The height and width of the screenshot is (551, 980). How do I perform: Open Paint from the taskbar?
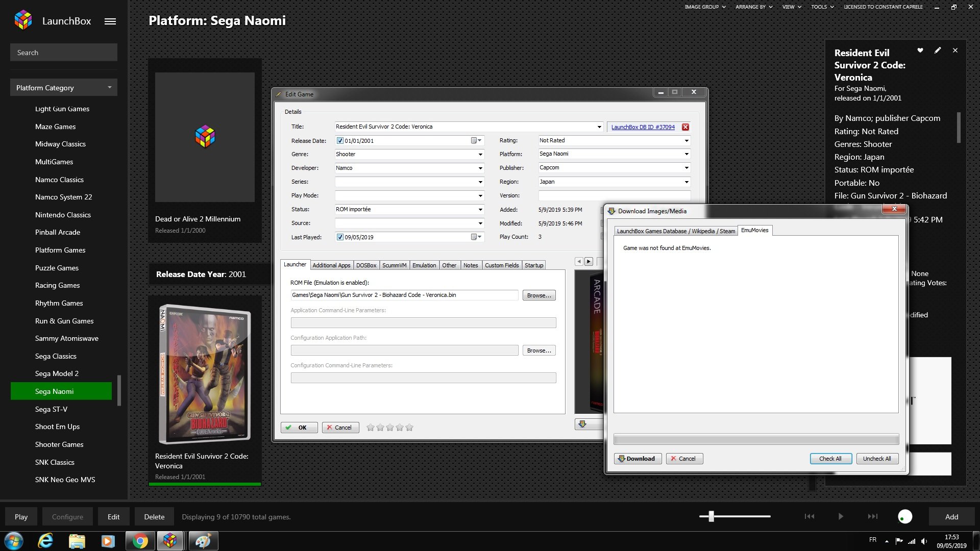[x=203, y=541]
